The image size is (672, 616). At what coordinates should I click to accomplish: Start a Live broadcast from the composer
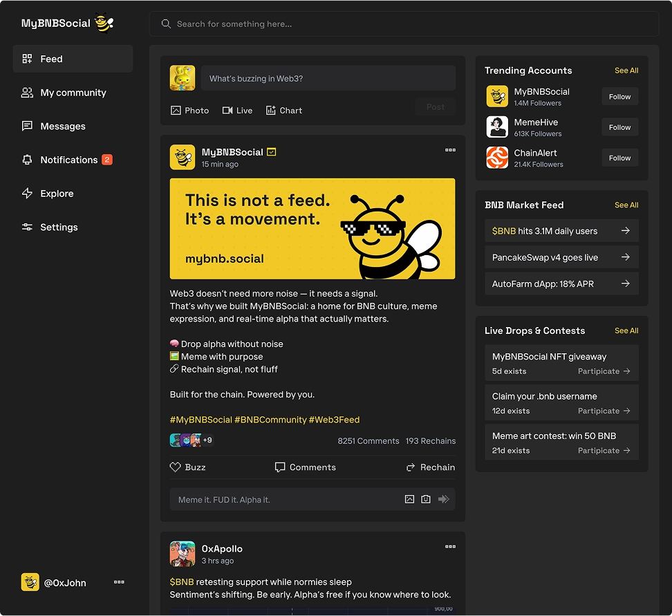click(x=237, y=111)
